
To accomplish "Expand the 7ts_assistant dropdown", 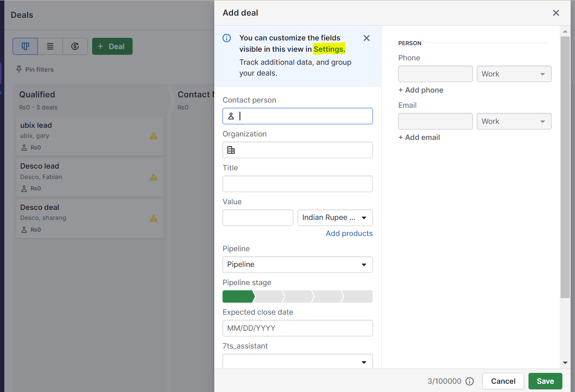I will click(x=297, y=362).
